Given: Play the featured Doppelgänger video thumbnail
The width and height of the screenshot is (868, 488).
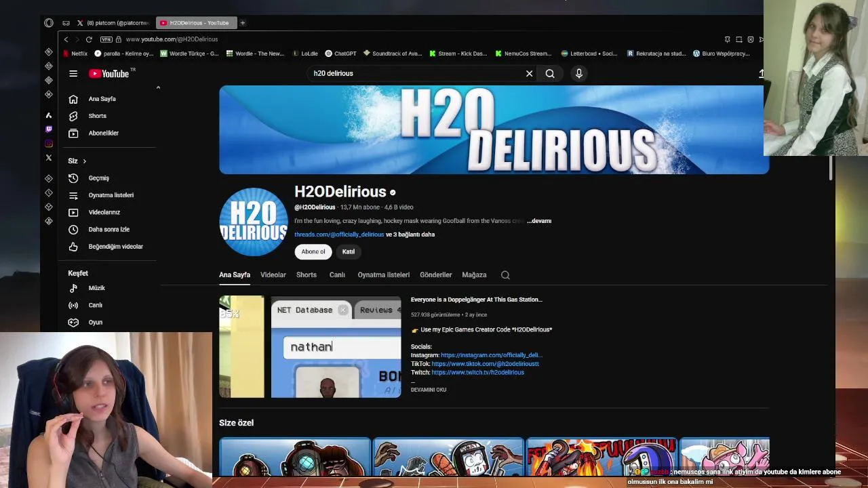Looking at the screenshot, I should coord(310,346).
